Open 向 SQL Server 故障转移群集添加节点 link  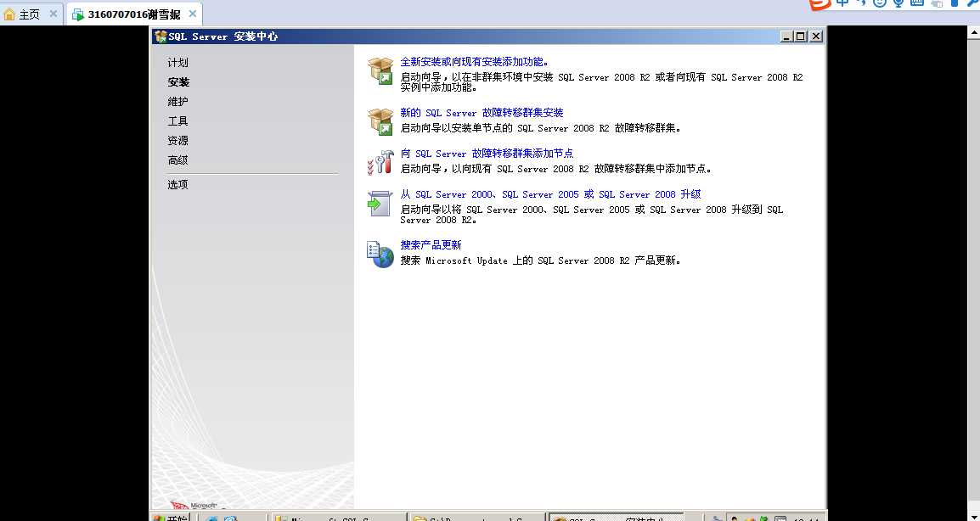click(487, 154)
